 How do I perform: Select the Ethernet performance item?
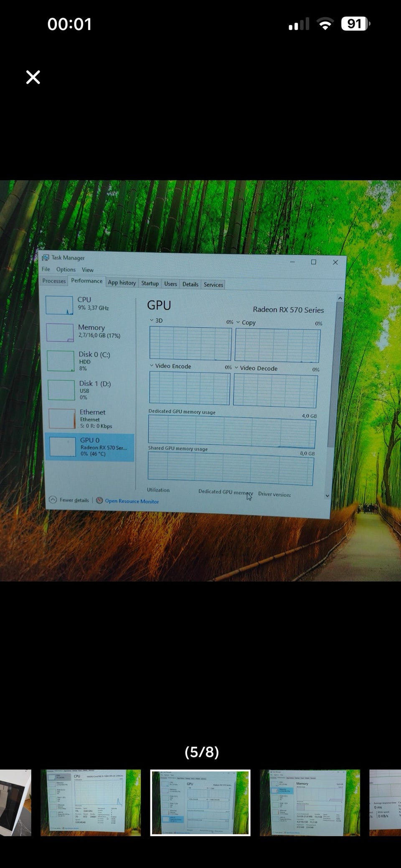(x=91, y=419)
